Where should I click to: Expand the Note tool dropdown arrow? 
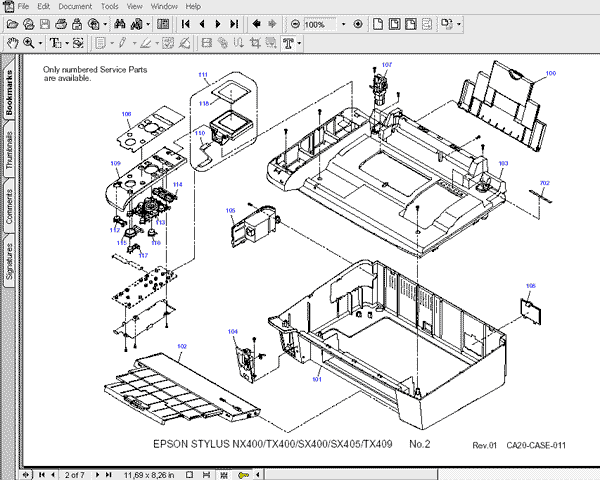pos(112,43)
